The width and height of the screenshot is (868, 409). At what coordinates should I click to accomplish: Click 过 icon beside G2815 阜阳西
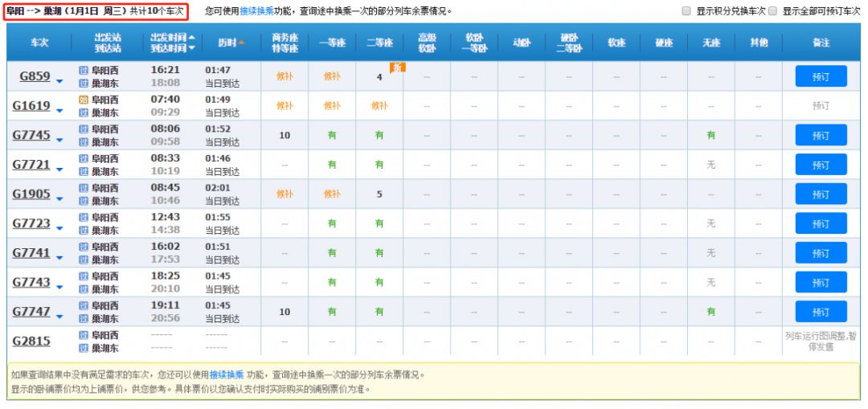point(84,334)
